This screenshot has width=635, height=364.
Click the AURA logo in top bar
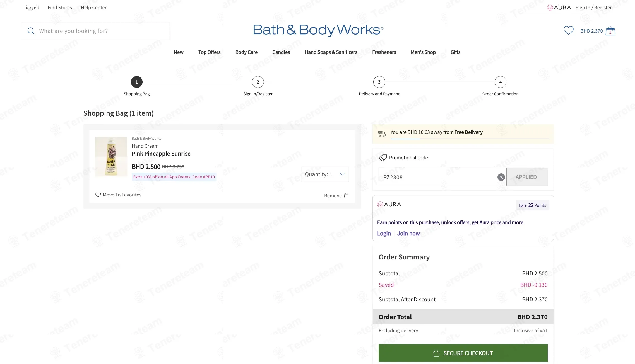pyautogui.click(x=559, y=8)
